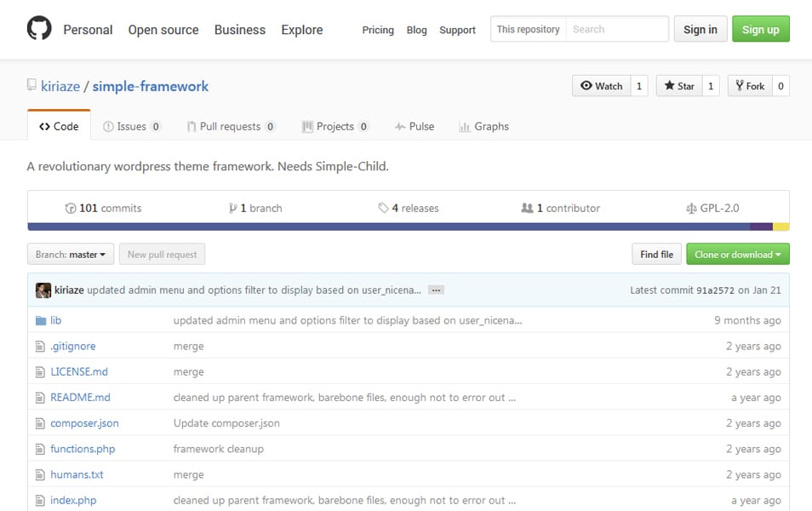Toggle the Watch button for this repository
Screen dimensions: 812x511
click(x=602, y=85)
